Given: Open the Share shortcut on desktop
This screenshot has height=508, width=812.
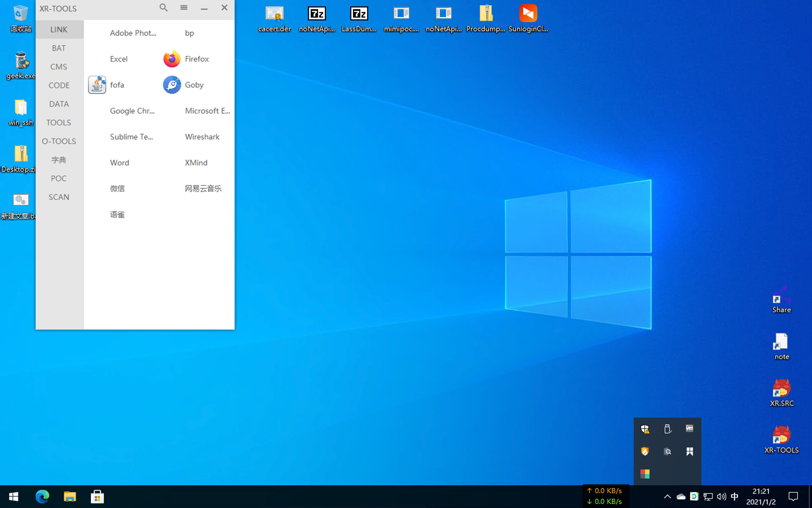Looking at the screenshot, I should [x=782, y=299].
